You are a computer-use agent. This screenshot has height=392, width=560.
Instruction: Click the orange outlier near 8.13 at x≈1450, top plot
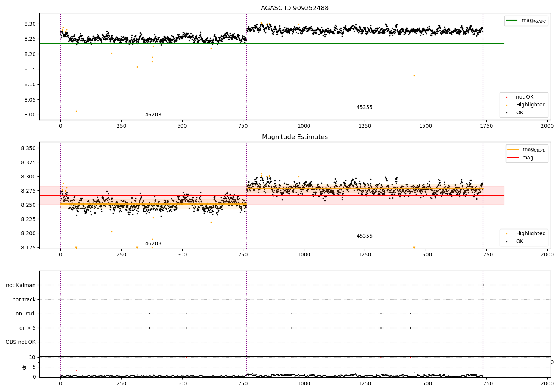click(414, 76)
